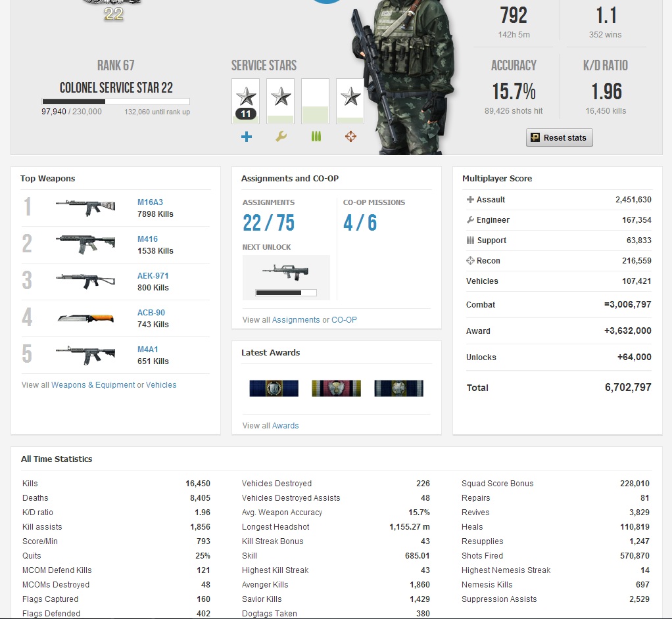This screenshot has width=672, height=619.
Task: Click the Skill value 685.01
Action: click(x=418, y=556)
